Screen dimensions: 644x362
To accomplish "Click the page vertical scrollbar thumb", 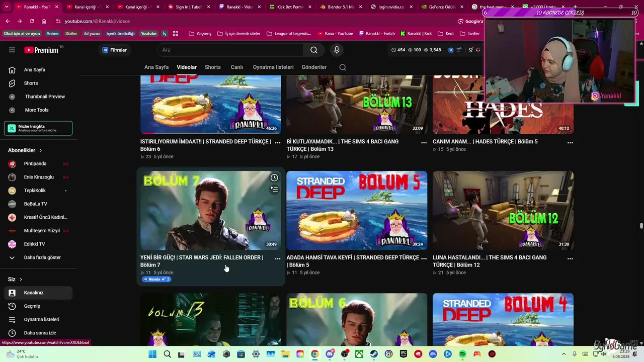I will click(x=641, y=226).
